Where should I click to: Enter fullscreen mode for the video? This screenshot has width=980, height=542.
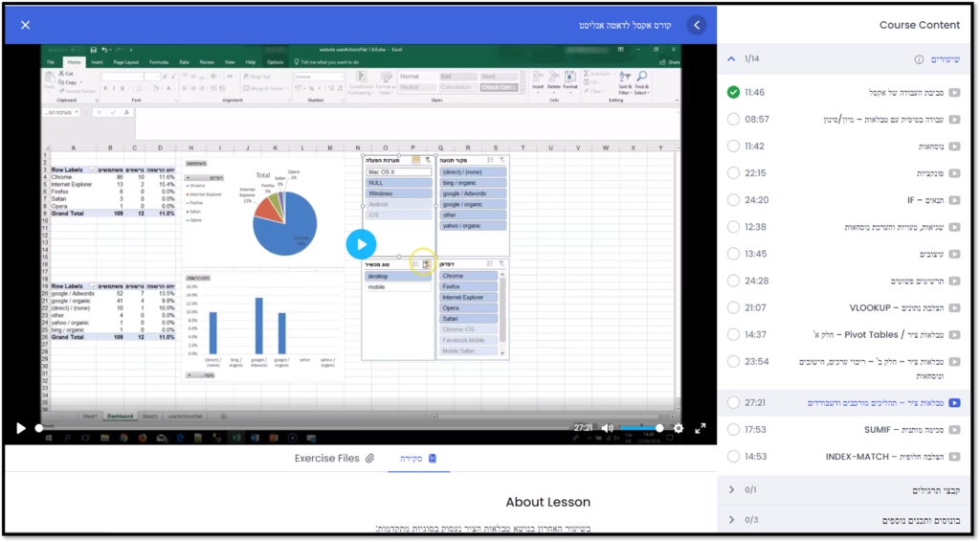(x=700, y=428)
